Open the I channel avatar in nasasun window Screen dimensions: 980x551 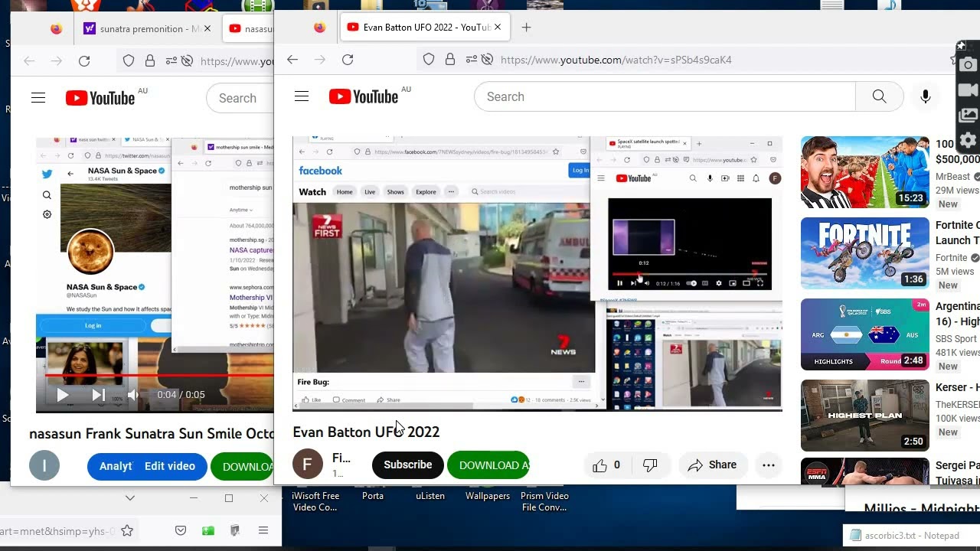point(44,466)
